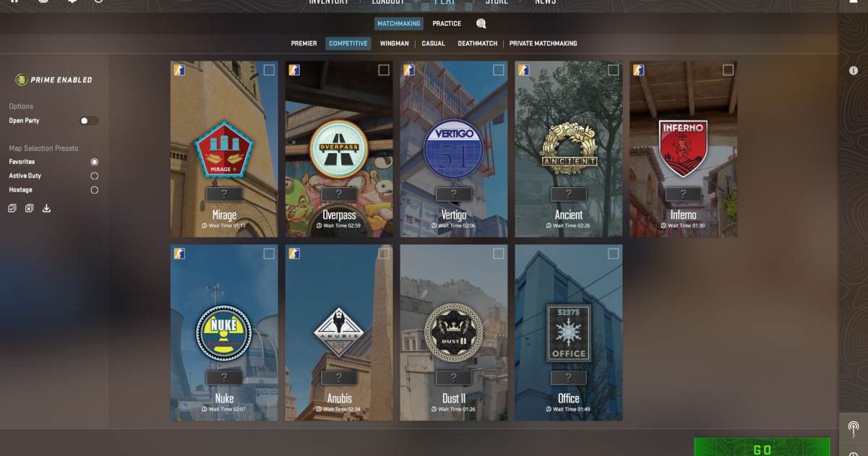Click the Anubis map name label
Viewport: 868px width, 456px height.
coord(339,398)
